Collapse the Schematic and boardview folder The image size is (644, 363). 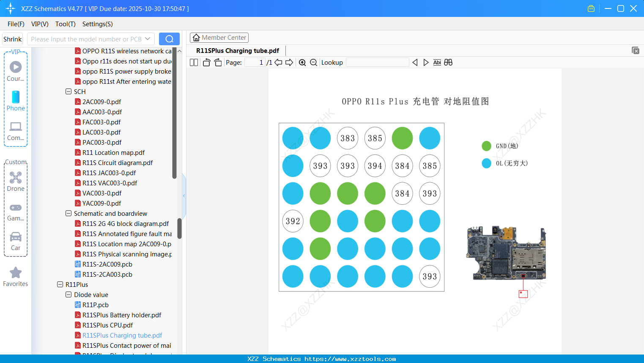69,213
